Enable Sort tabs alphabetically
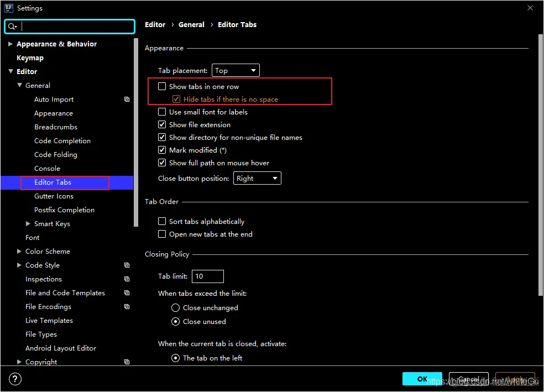The height and width of the screenshot is (392, 544). [162, 221]
